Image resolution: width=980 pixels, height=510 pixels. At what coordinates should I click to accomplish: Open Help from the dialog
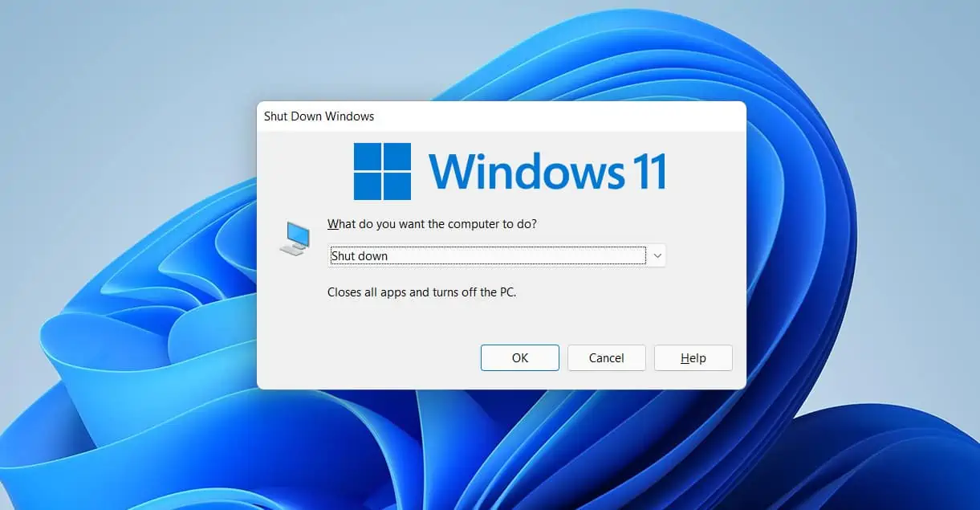(x=693, y=357)
